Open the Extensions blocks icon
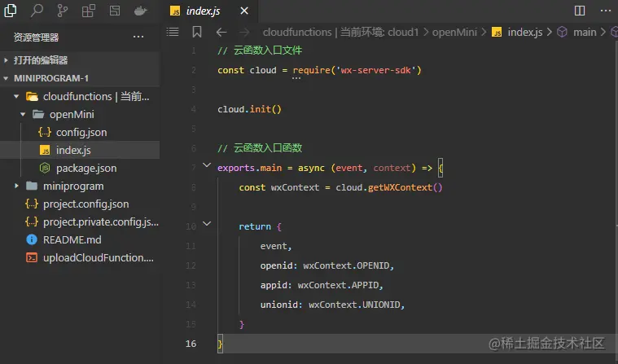The image size is (618, 364). click(88, 11)
